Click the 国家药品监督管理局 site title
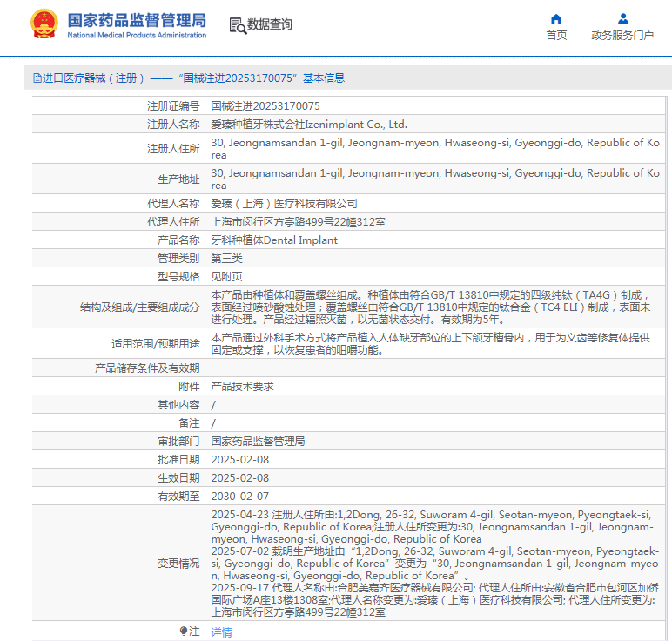The image size is (672, 642). pos(137,19)
